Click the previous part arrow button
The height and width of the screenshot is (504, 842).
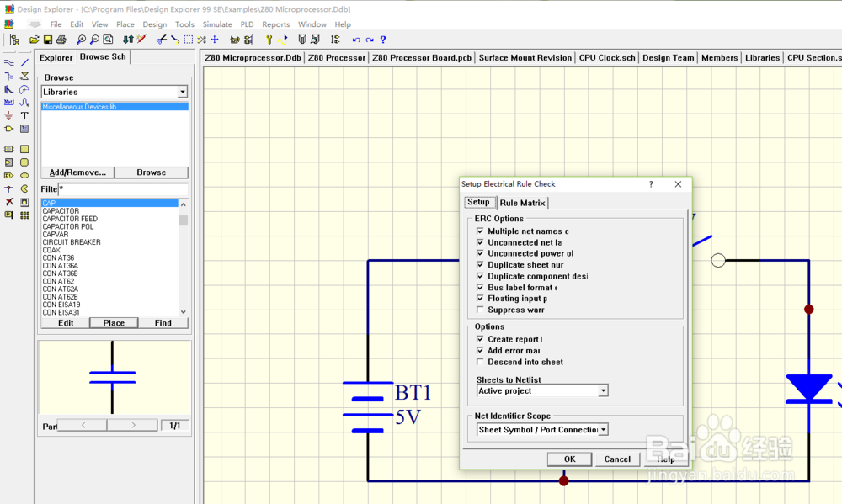83,425
